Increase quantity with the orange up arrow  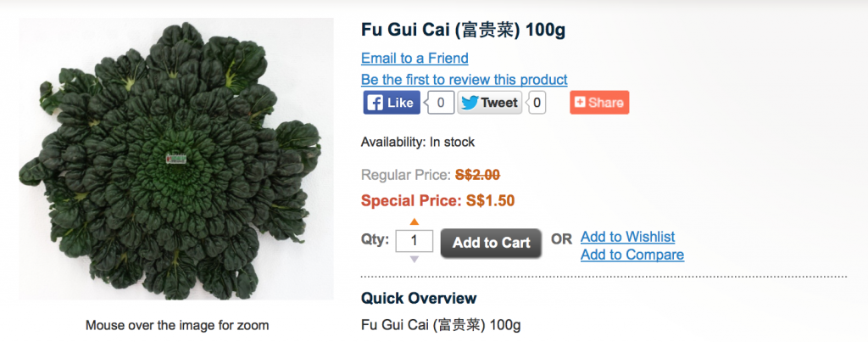[x=414, y=222]
